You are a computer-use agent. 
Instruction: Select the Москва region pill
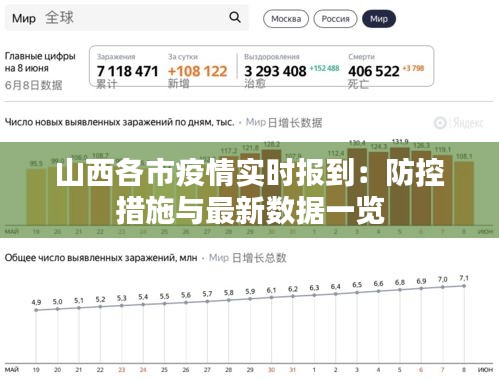click(x=286, y=19)
